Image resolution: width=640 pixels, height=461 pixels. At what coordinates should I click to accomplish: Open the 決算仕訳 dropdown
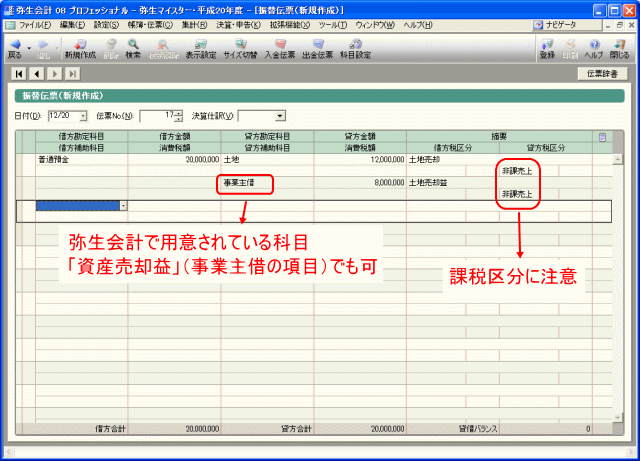(x=280, y=116)
